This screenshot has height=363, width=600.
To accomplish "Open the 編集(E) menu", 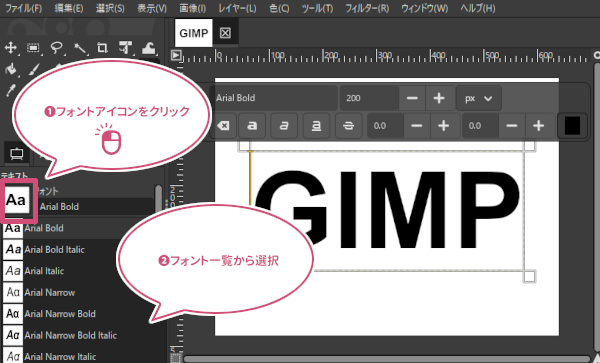I will pos(69,8).
